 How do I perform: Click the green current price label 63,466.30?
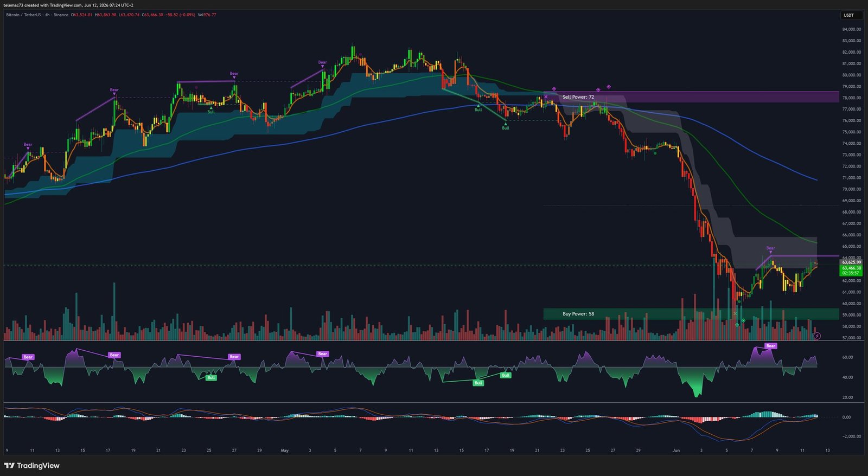851,268
